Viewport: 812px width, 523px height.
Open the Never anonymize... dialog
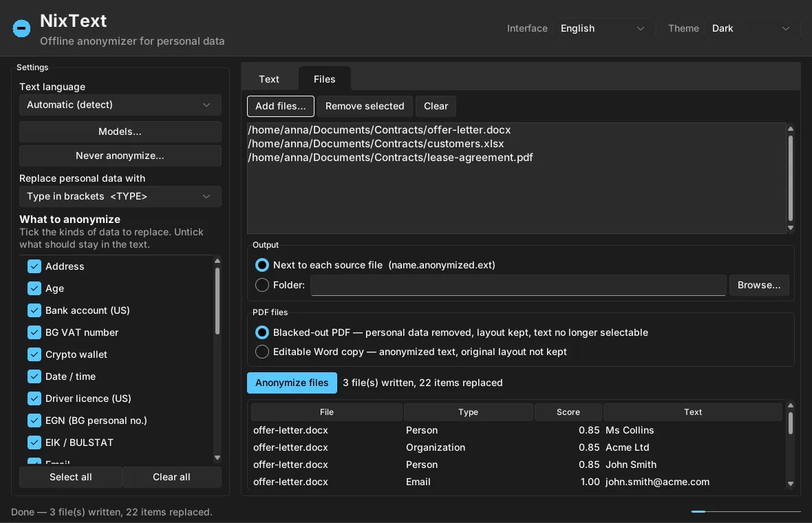[x=120, y=156]
